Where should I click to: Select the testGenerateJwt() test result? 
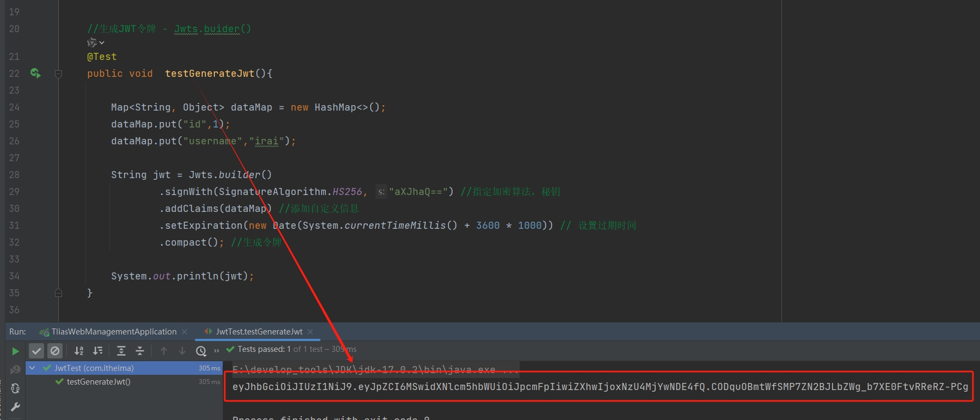(98, 382)
